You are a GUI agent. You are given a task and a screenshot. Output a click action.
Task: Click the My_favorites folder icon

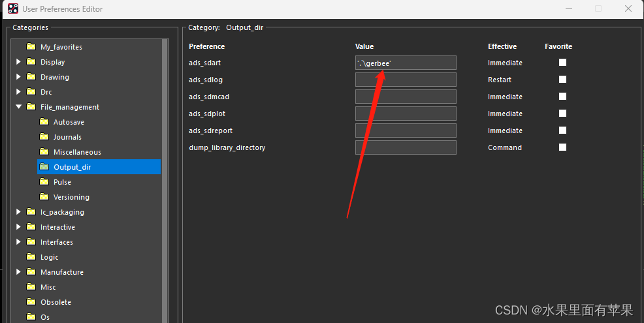[x=31, y=47]
